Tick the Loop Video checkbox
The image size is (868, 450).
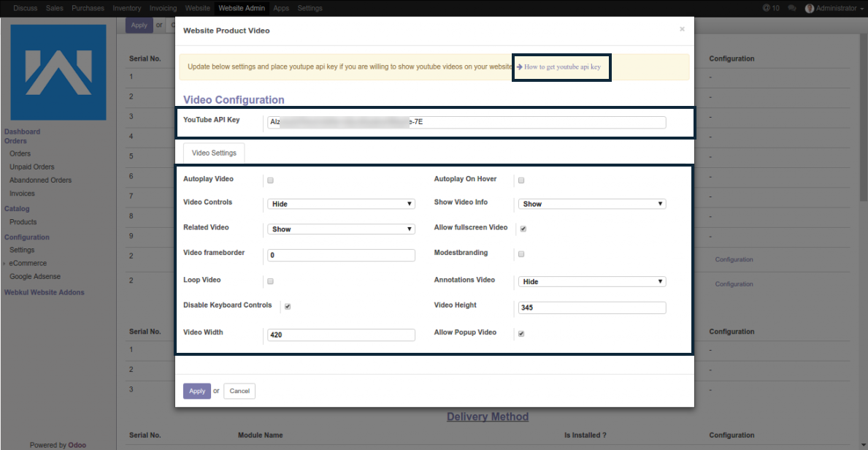271,281
